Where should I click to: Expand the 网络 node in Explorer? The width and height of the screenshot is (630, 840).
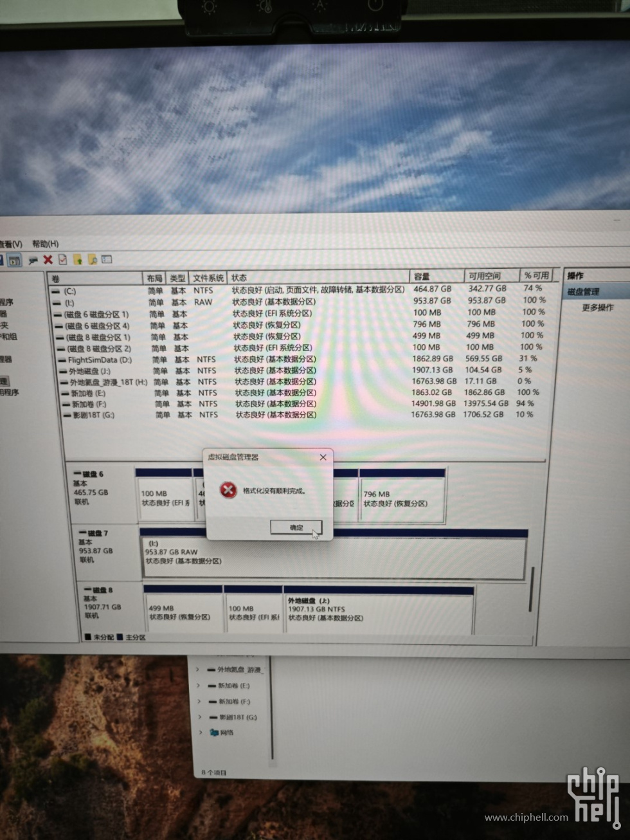point(201,733)
